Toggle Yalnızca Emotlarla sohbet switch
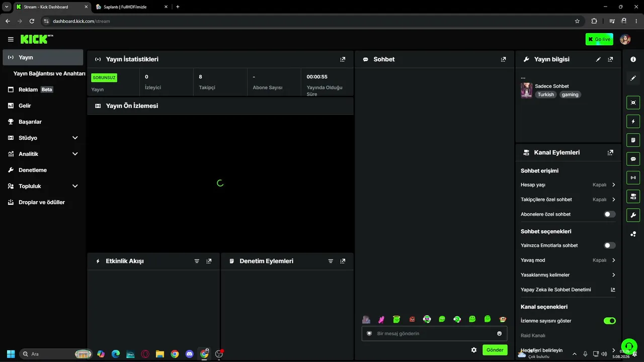Image resolution: width=644 pixels, height=362 pixels. [x=609, y=245]
